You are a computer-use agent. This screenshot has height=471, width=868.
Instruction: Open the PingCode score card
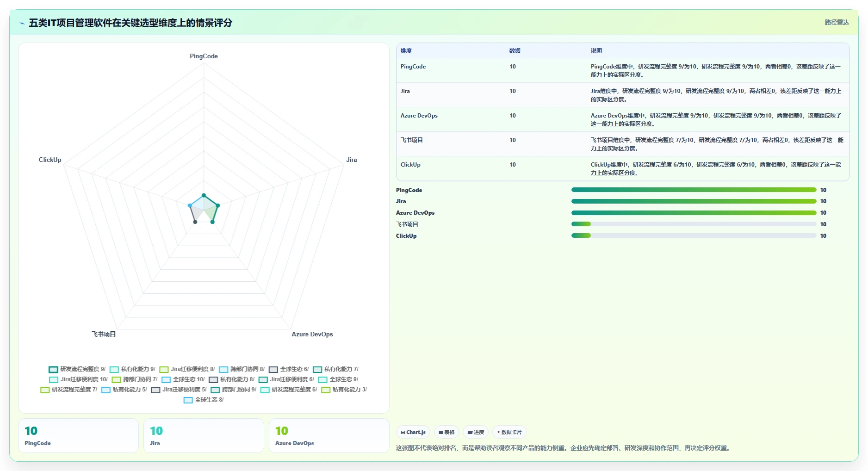(x=78, y=436)
